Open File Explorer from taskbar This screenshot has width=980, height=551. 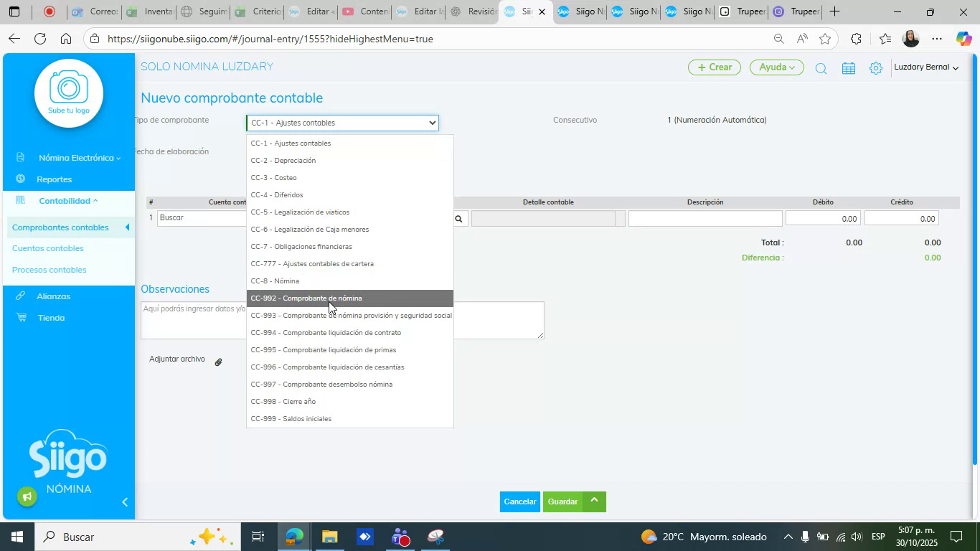pyautogui.click(x=329, y=537)
